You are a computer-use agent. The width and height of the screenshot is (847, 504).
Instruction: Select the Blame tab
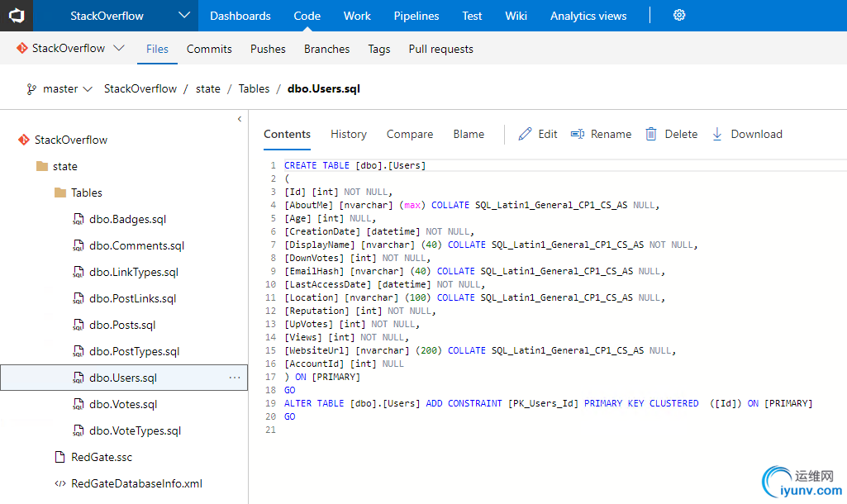pyautogui.click(x=469, y=134)
